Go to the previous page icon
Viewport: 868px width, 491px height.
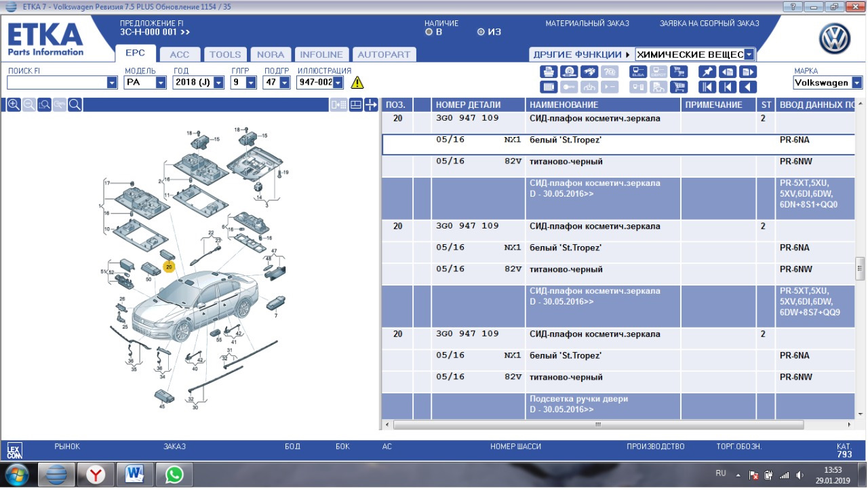[x=728, y=72]
